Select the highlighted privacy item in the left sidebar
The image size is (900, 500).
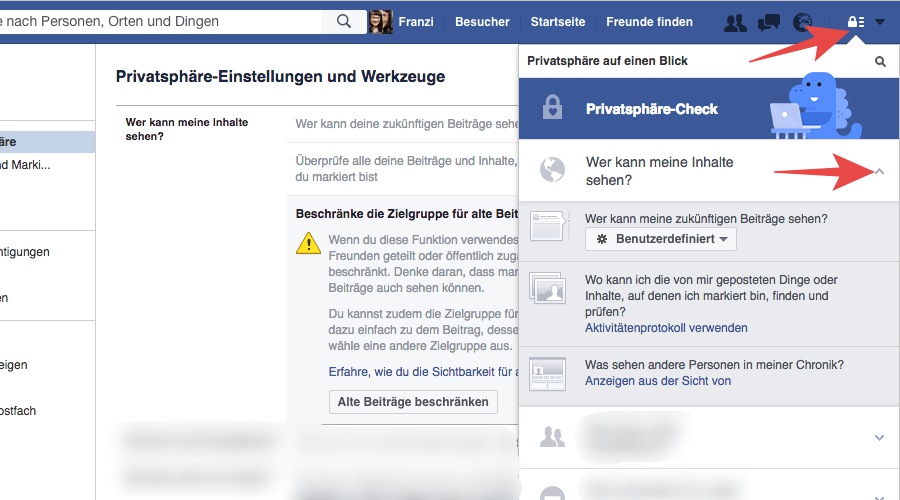48,142
